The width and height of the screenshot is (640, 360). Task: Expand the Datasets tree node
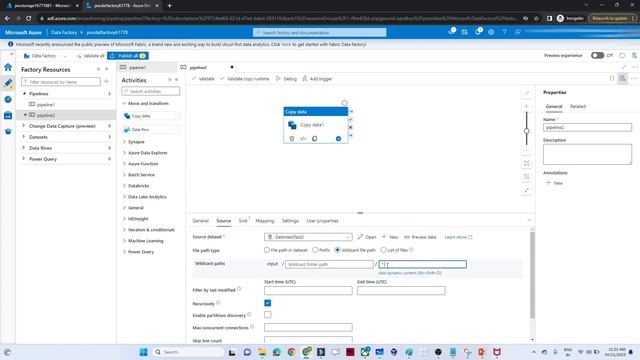point(24,137)
